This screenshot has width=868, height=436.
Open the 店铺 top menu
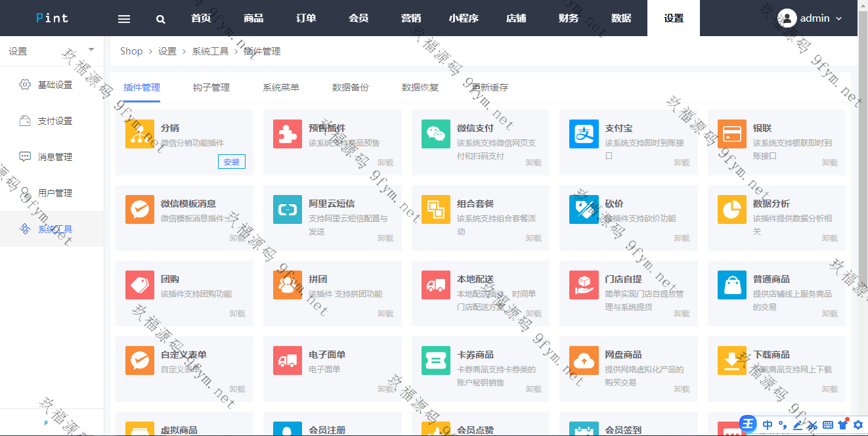[516, 18]
